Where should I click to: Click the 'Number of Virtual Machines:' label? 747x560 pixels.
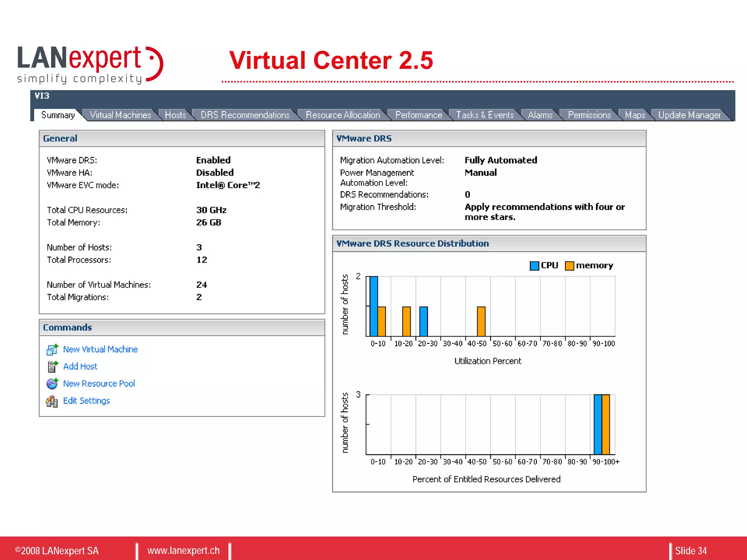coord(98,285)
